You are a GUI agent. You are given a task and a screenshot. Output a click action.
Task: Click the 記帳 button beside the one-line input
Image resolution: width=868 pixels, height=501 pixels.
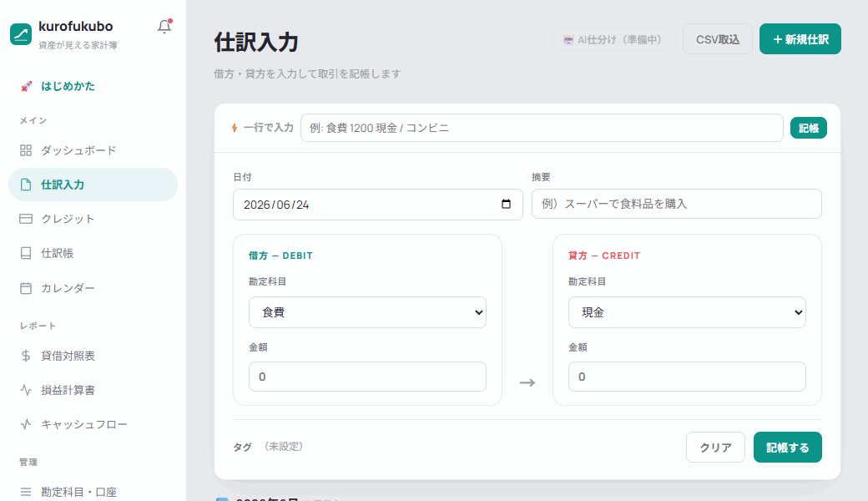[x=808, y=128]
